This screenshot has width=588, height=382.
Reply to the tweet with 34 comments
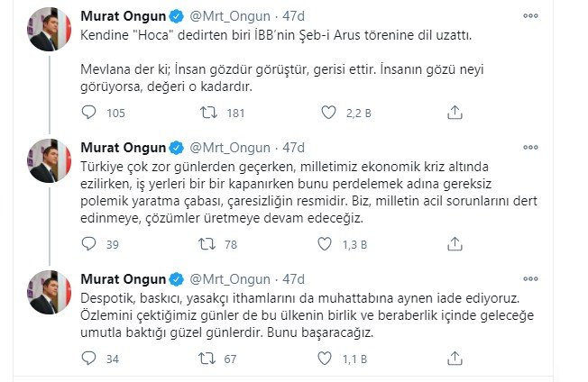[88, 359]
